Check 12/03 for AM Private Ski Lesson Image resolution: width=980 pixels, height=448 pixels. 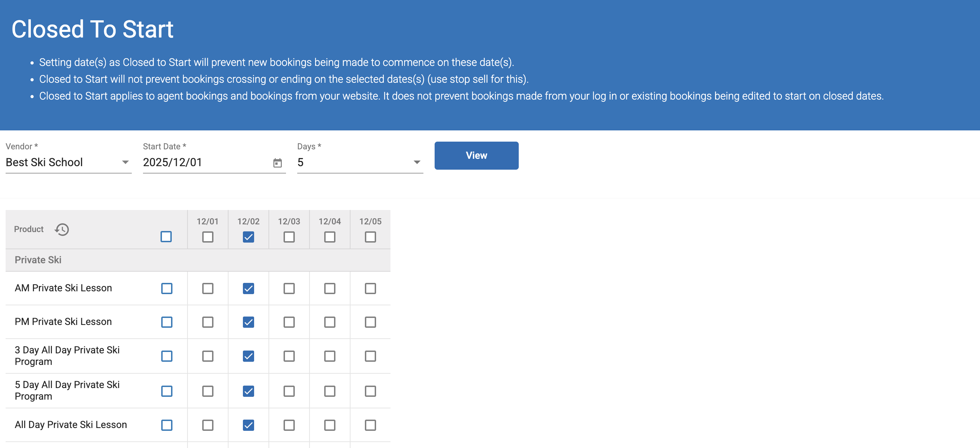coord(289,289)
